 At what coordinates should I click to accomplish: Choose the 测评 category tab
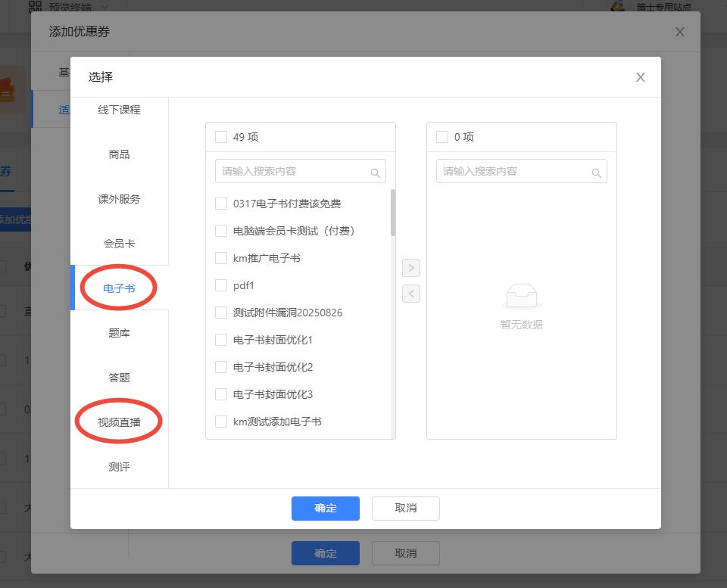coord(119,467)
